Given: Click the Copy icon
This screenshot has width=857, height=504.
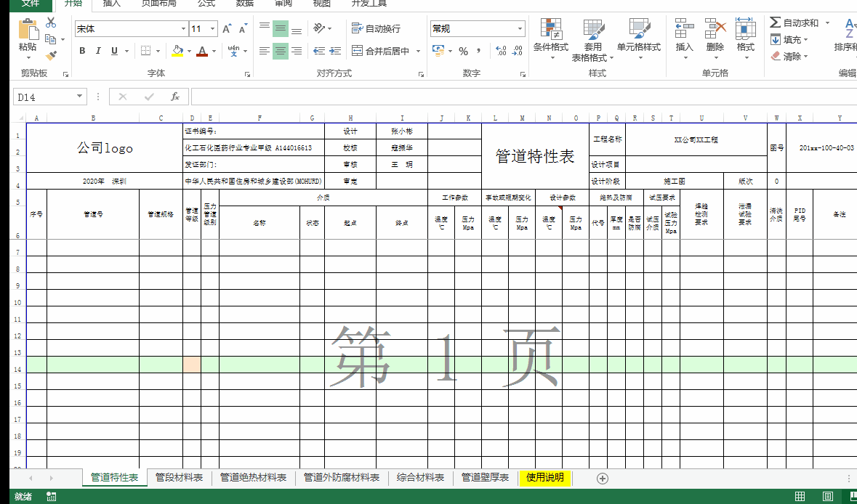Looking at the screenshot, I should [x=51, y=38].
